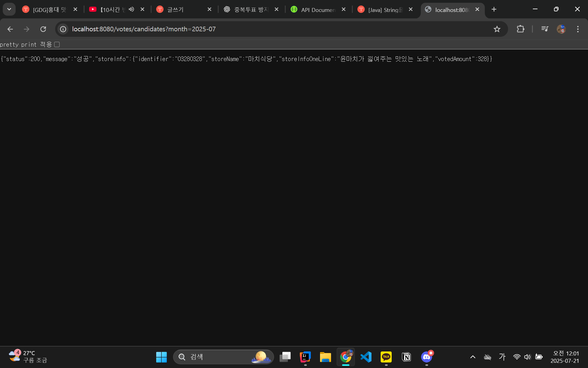This screenshot has width=588, height=368.
Task: Expand the tab search dropdown
Action: 9,9
